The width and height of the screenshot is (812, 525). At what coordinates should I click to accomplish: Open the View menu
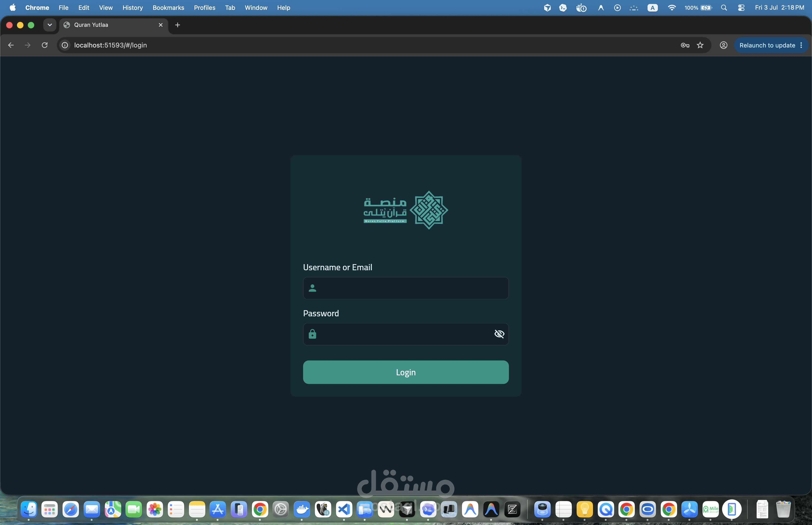coord(106,8)
